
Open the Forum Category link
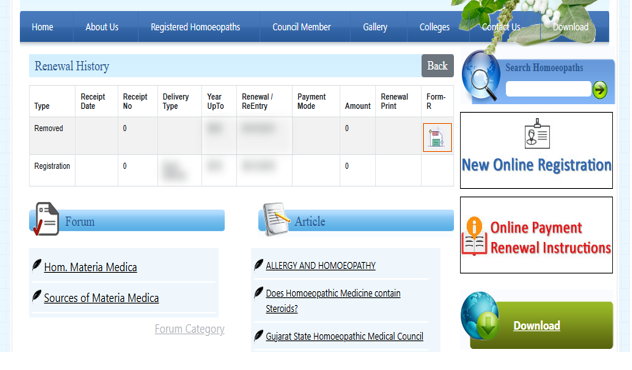tap(189, 329)
